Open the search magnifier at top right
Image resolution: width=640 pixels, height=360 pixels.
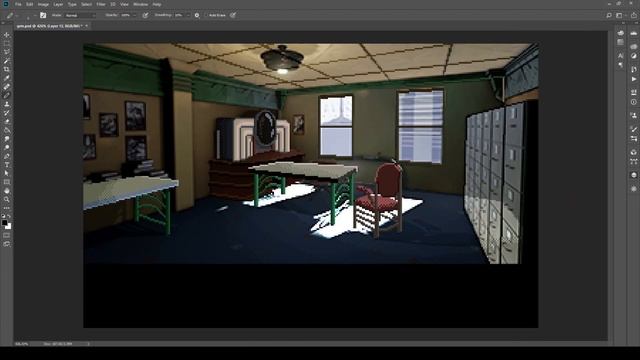pos(609,15)
